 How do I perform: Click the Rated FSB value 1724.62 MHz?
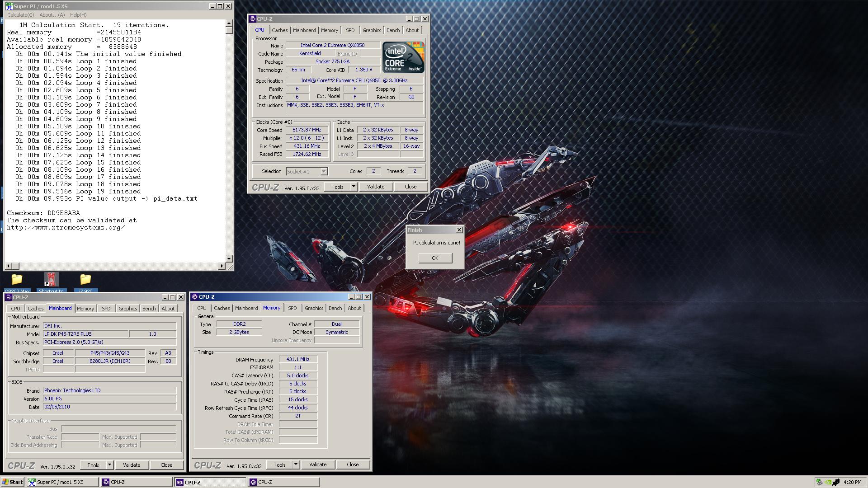pos(307,154)
